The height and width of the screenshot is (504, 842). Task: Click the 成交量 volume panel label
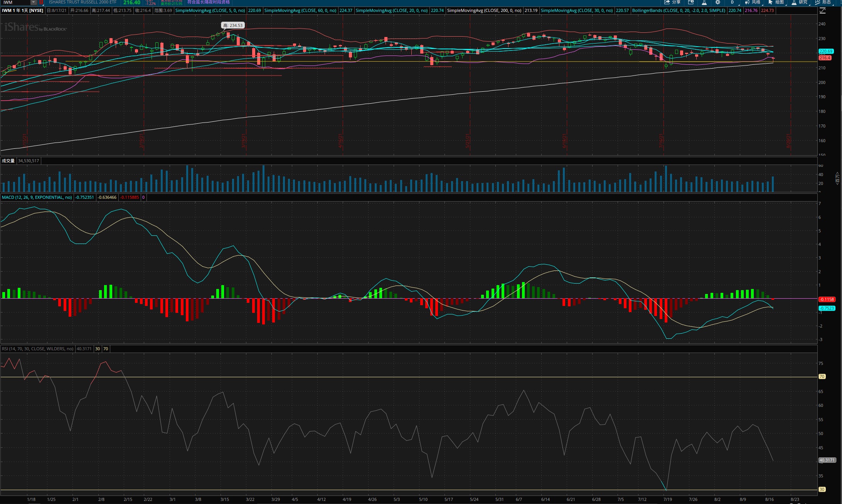8,161
